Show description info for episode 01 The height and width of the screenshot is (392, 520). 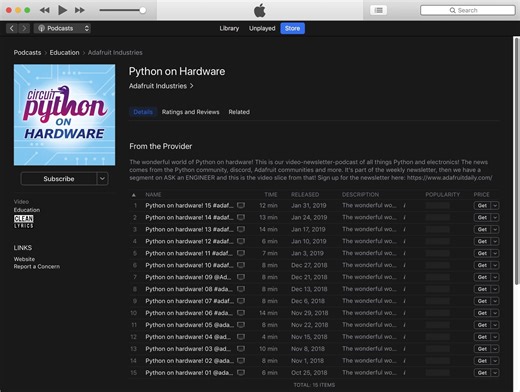click(404, 373)
